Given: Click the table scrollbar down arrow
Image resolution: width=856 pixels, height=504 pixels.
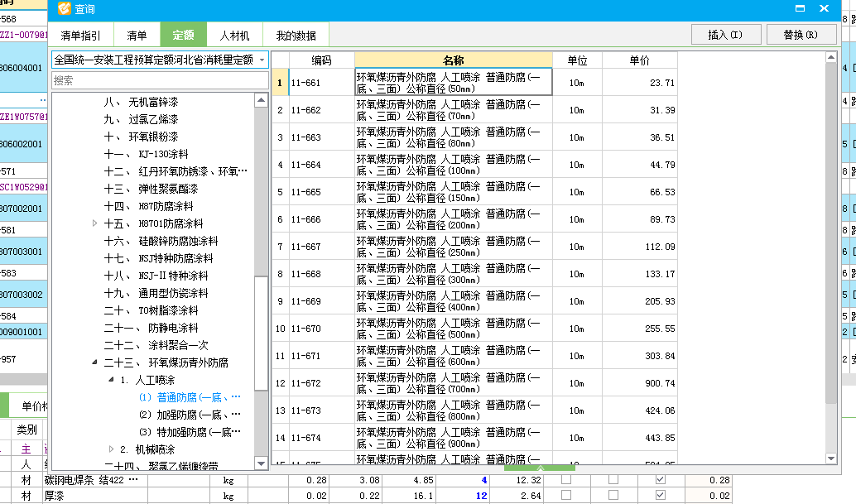Looking at the screenshot, I should 831,458.
